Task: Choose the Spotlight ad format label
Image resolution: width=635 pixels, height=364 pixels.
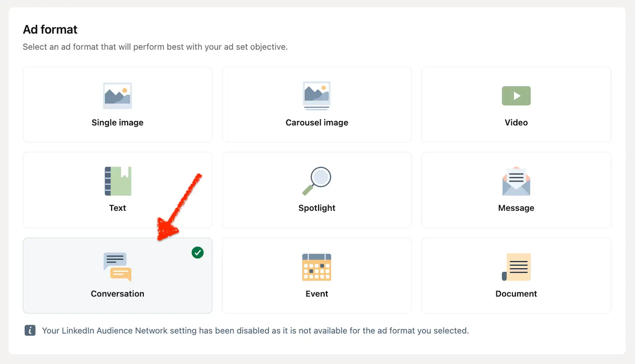Action: (317, 208)
